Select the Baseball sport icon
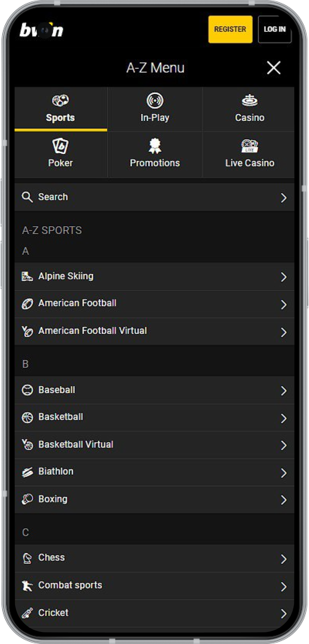 click(26, 390)
